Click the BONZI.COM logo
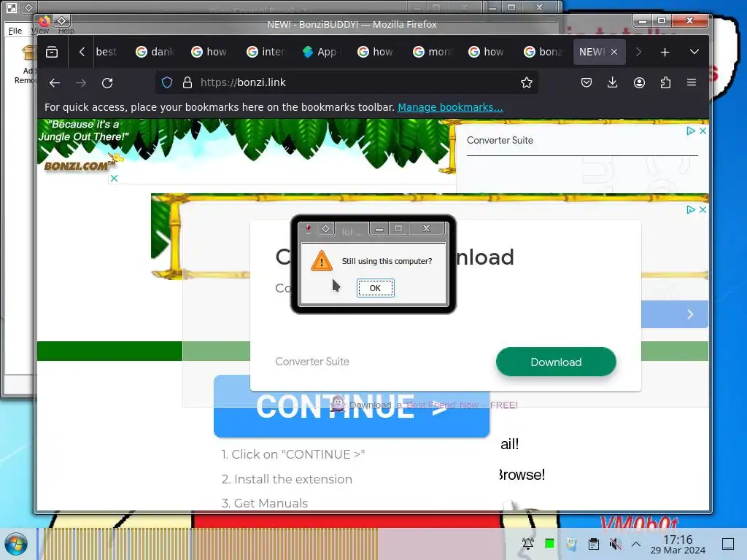The width and height of the screenshot is (747, 560). pos(79,166)
